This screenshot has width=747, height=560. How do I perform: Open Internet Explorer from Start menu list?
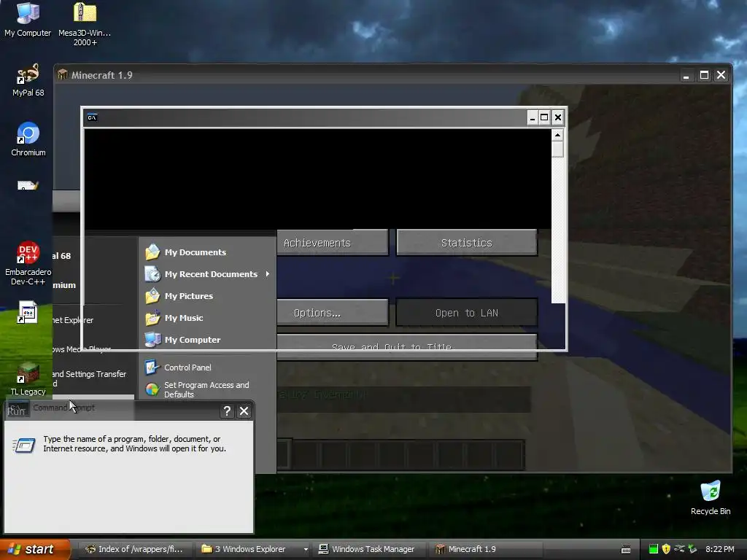click(73, 320)
